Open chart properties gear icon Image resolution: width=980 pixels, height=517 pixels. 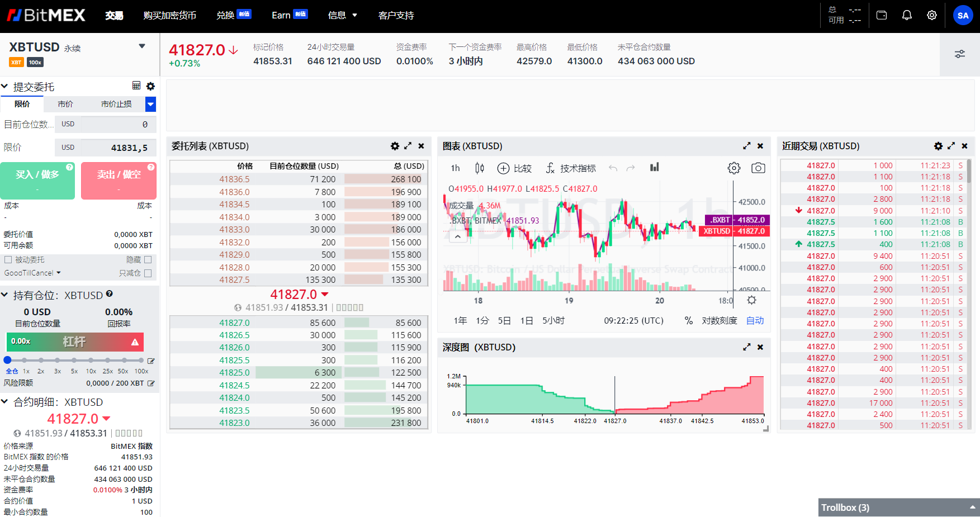click(x=734, y=168)
